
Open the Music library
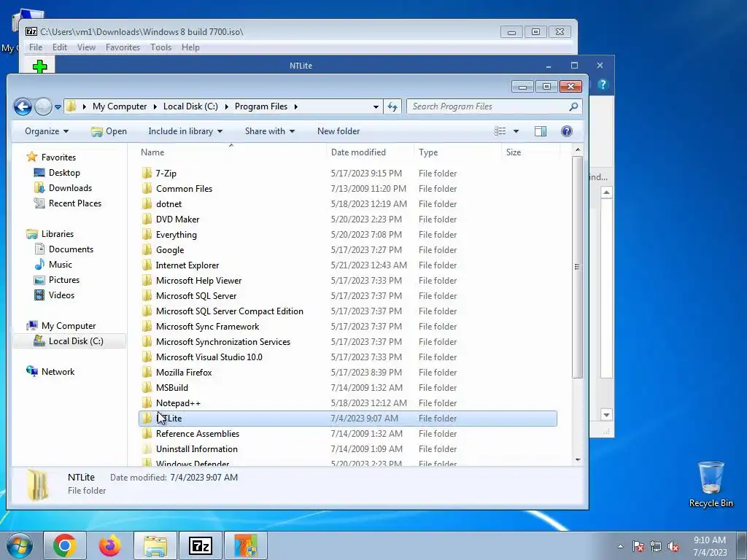(x=60, y=264)
